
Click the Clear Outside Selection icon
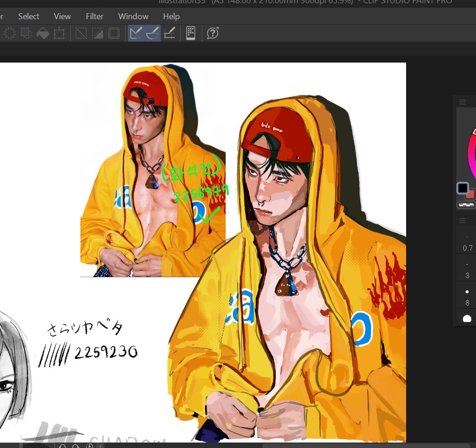tap(26, 33)
